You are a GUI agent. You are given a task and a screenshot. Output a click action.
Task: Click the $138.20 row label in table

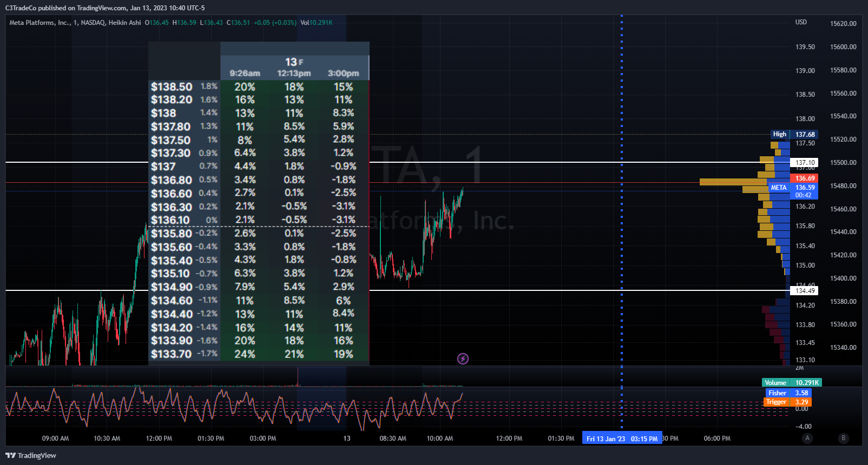click(172, 99)
